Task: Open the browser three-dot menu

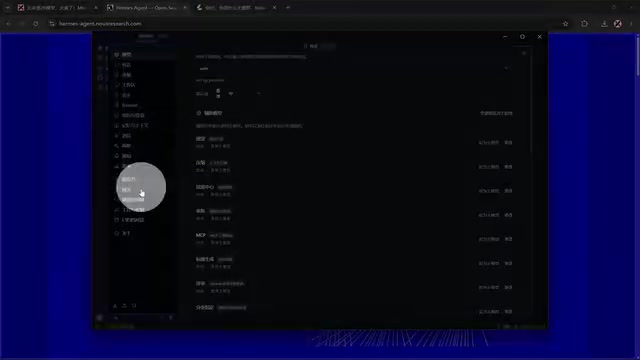Action: pyautogui.click(x=631, y=24)
